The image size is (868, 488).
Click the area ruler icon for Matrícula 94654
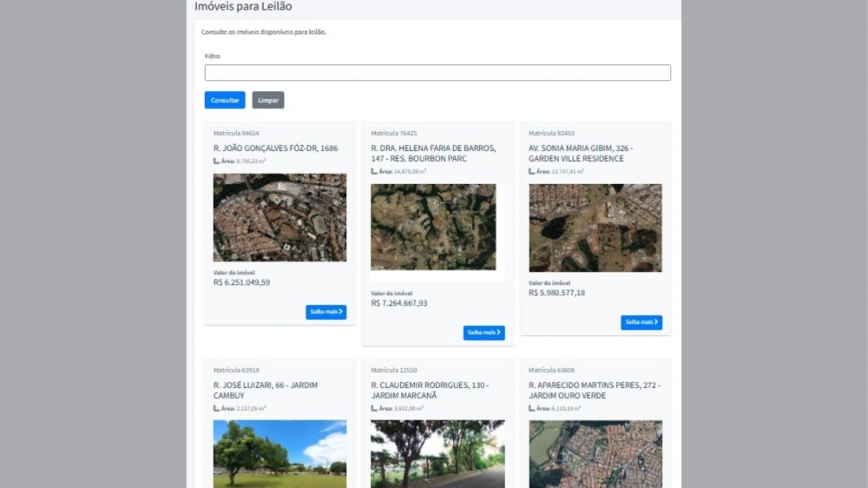point(216,162)
